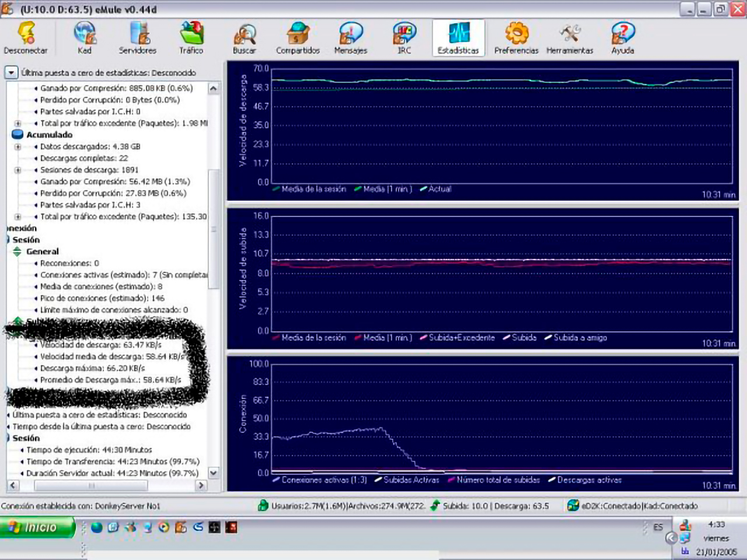The width and height of the screenshot is (747, 560).
Task: Open the Mensajes window
Action: point(351,38)
